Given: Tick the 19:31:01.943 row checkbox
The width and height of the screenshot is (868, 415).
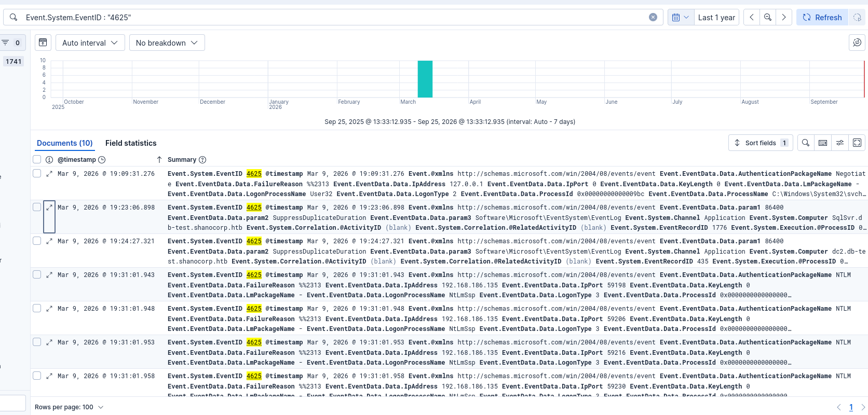Looking at the screenshot, I should tap(37, 274).
